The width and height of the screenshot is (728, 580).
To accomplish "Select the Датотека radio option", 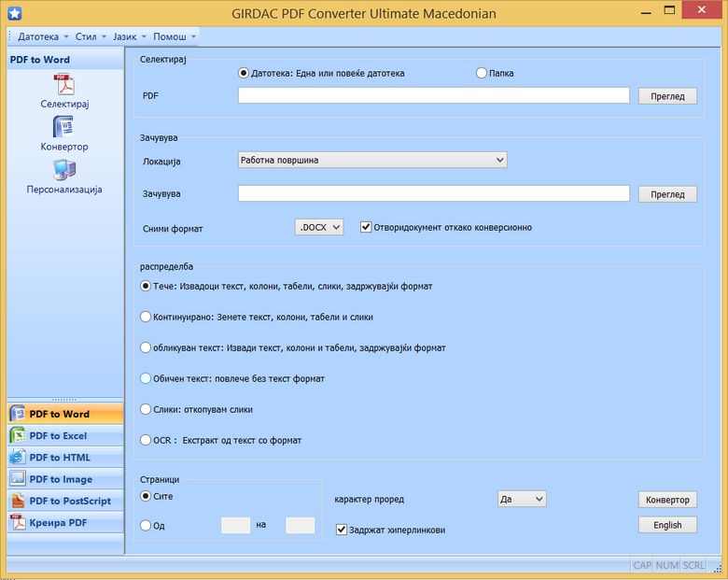I will click(244, 73).
